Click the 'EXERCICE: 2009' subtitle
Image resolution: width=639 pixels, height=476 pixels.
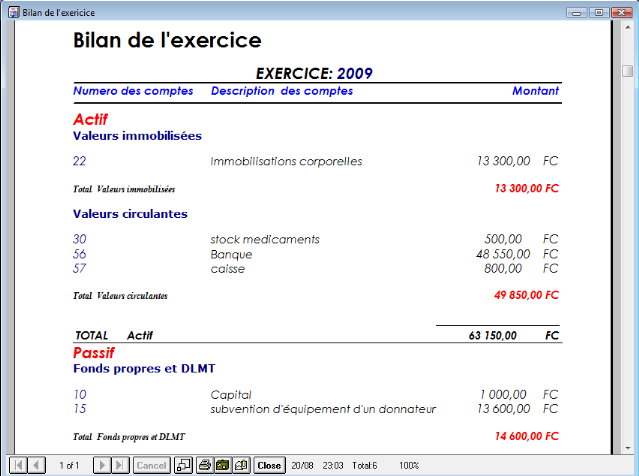(x=314, y=73)
